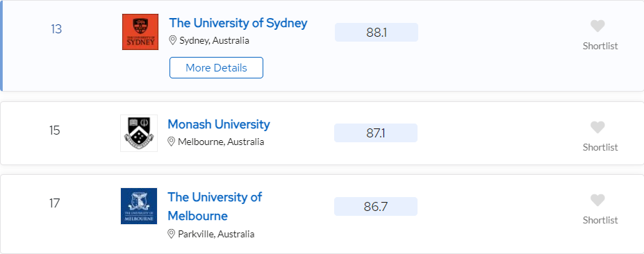The image size is (644, 254).
Task: Click the More Details button
Action: click(217, 68)
